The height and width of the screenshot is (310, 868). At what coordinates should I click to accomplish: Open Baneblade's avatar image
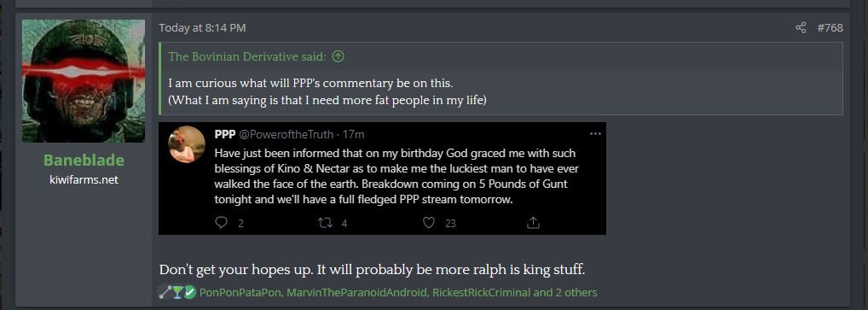tap(84, 81)
